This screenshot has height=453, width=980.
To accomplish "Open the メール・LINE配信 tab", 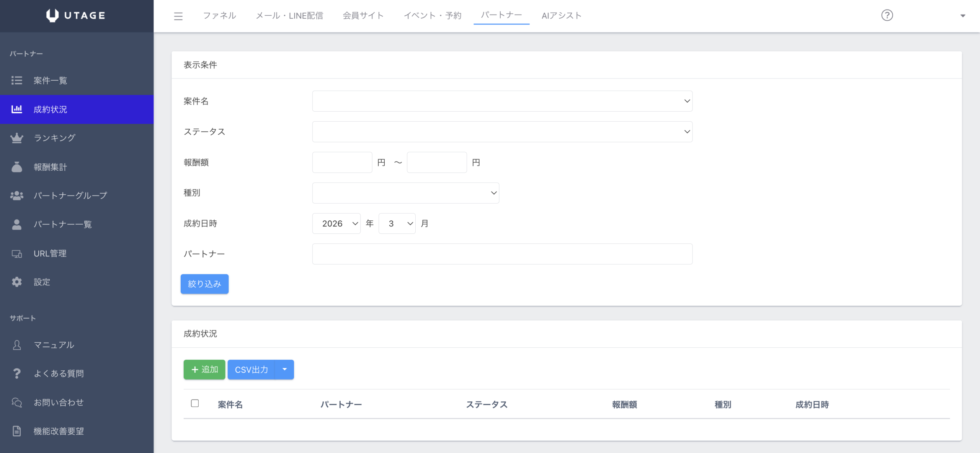I will 289,16.
